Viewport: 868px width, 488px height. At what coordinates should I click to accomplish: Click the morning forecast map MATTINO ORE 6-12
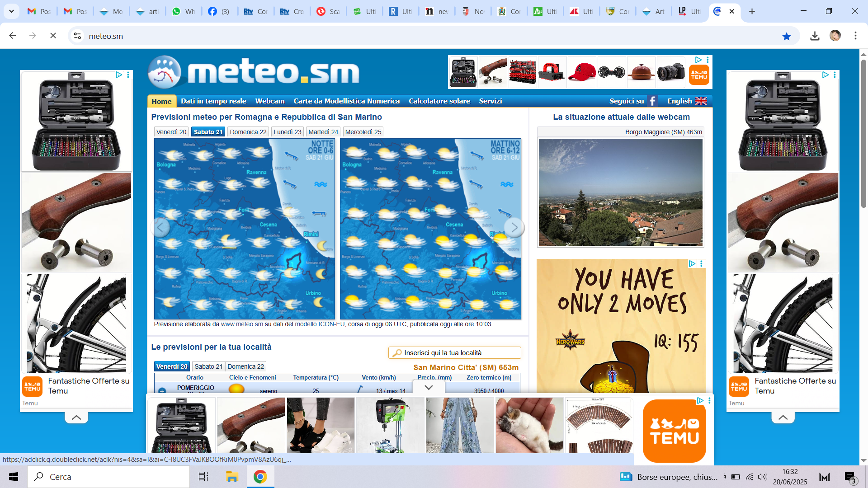[430, 229]
